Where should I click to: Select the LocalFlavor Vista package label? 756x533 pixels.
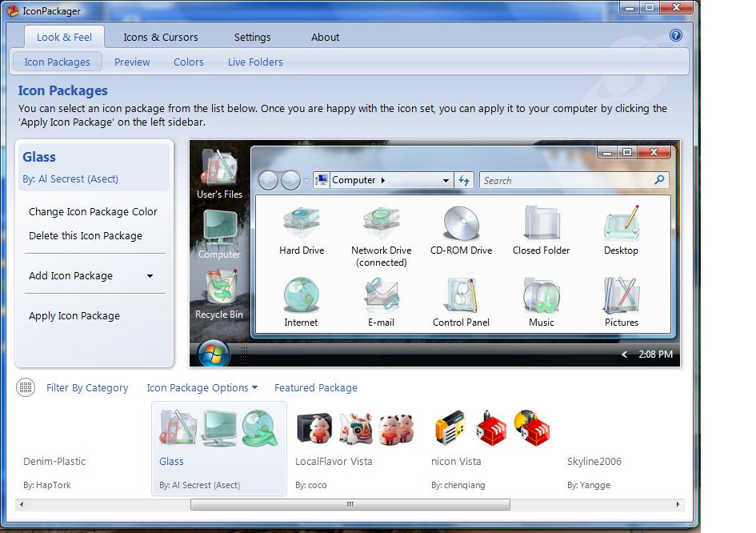point(334,462)
